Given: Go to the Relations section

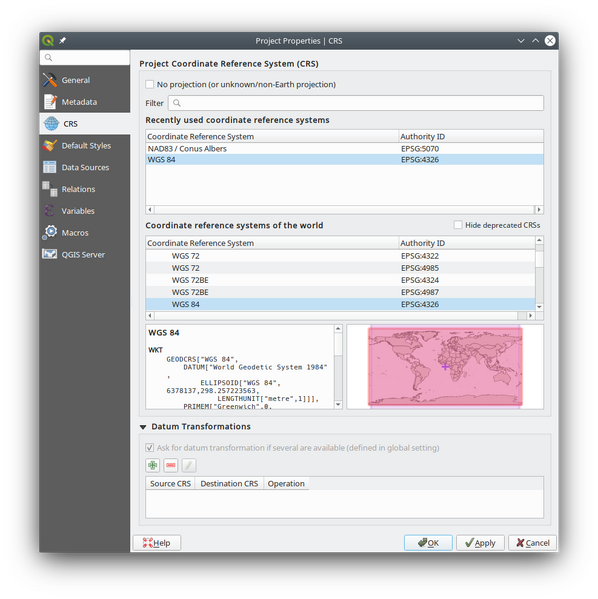Looking at the screenshot, I should 84,189.
